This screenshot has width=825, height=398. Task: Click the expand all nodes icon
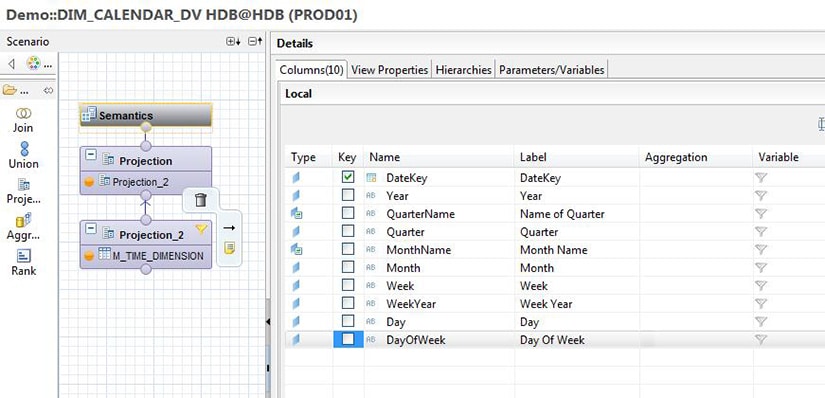click(233, 42)
